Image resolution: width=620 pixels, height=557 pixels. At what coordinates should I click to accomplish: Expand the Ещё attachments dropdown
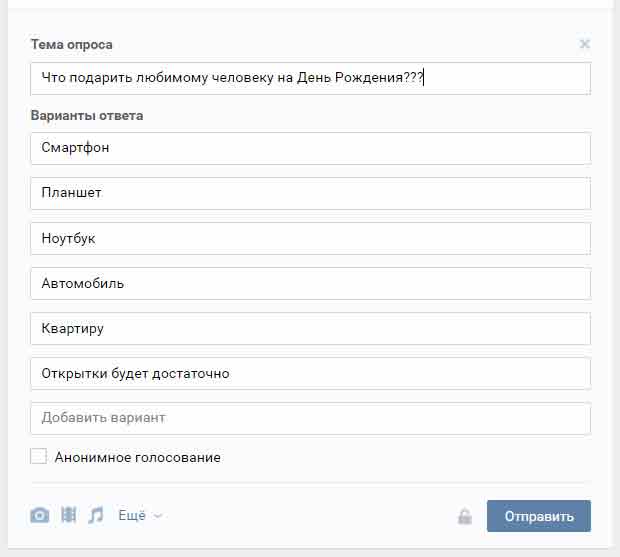tap(140, 515)
